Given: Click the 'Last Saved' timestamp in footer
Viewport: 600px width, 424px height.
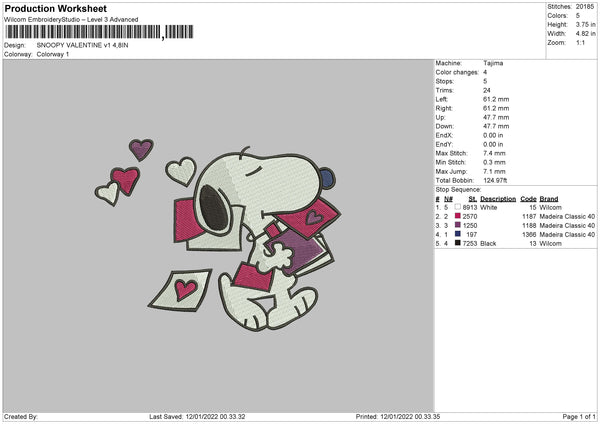Looking at the screenshot, I should [197, 417].
